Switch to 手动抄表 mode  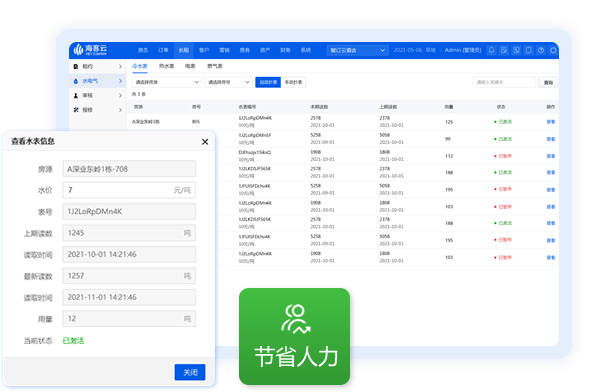point(293,82)
